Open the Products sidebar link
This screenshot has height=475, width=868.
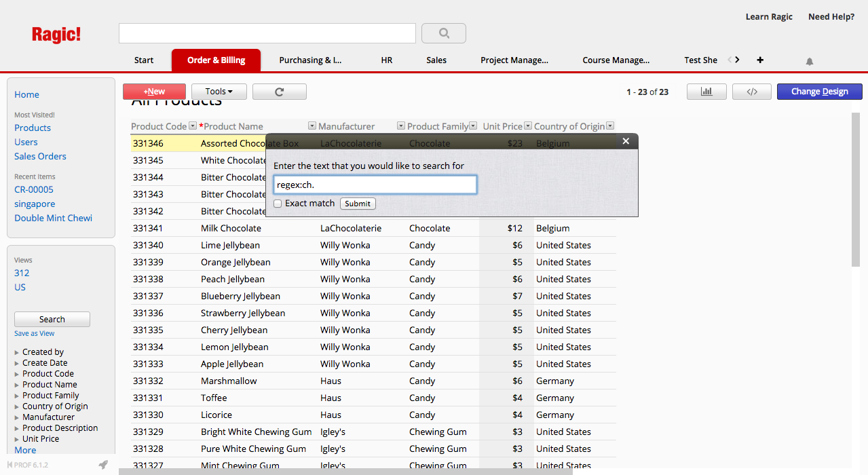pos(33,128)
